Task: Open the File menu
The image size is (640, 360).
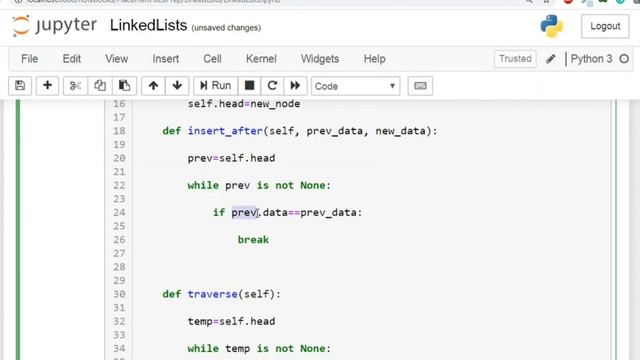Action: 29,59
